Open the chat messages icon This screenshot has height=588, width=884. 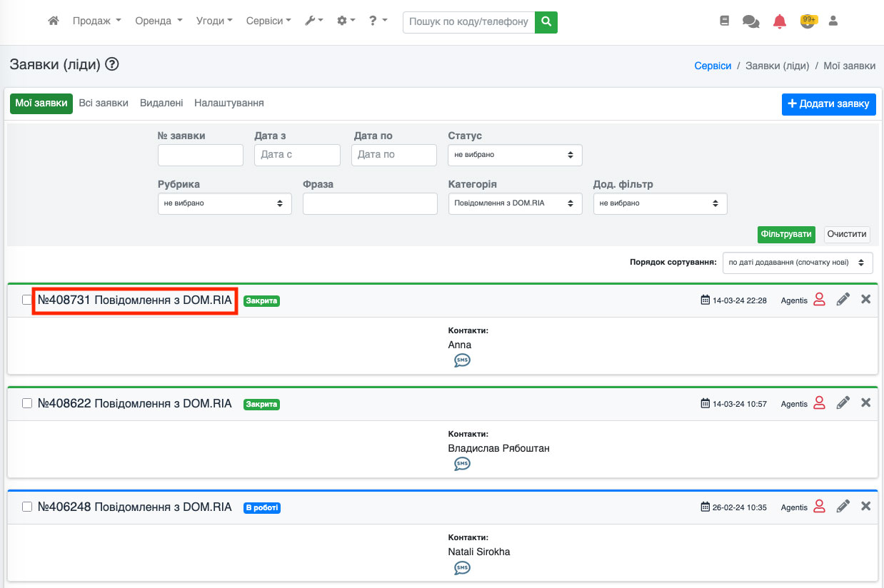coord(750,21)
